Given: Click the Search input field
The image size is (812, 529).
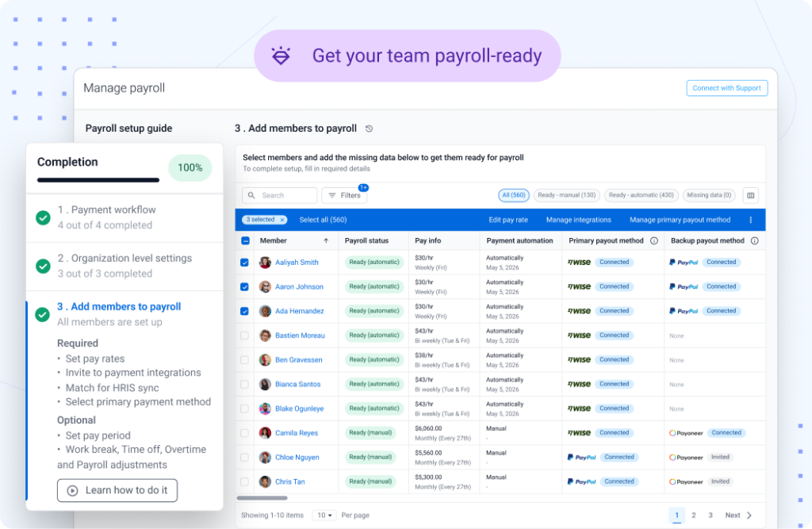Looking at the screenshot, I should coord(280,195).
